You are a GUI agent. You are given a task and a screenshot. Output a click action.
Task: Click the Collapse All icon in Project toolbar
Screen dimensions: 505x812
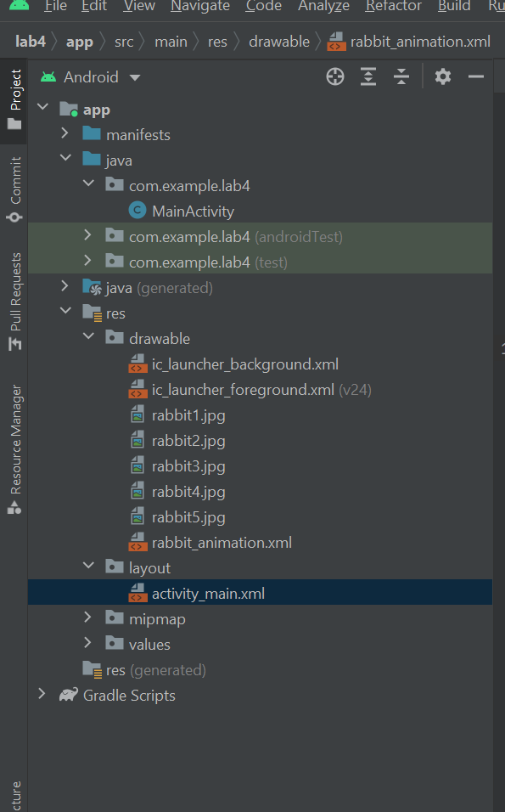pyautogui.click(x=401, y=76)
